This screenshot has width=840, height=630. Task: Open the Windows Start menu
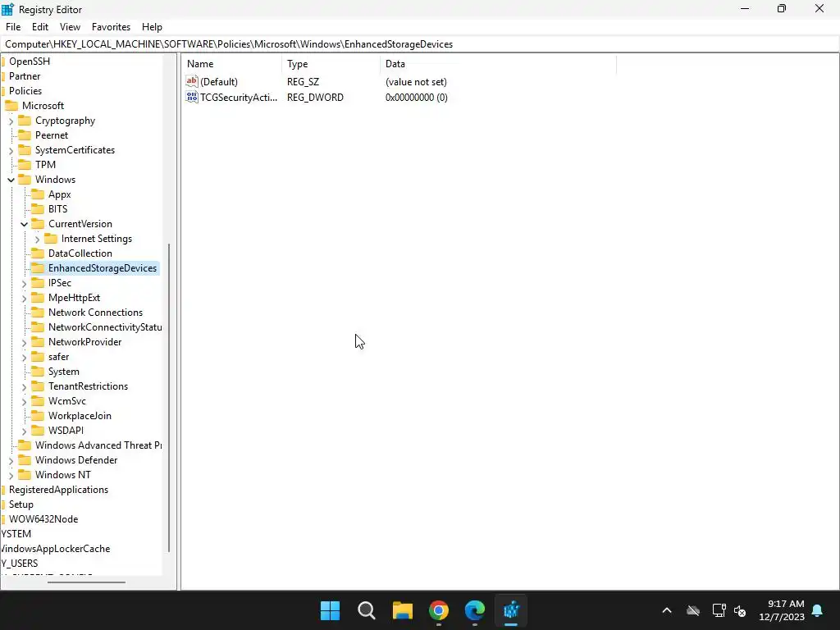coord(330,610)
